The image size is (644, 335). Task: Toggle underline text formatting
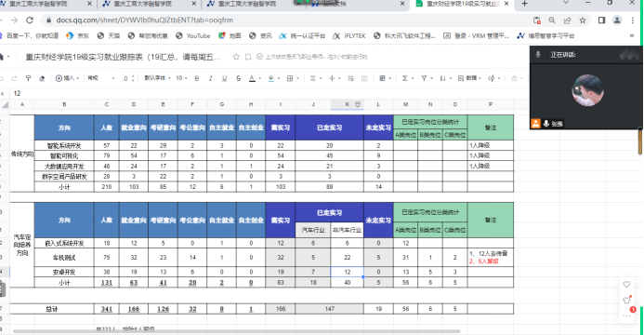pyautogui.click(x=224, y=78)
